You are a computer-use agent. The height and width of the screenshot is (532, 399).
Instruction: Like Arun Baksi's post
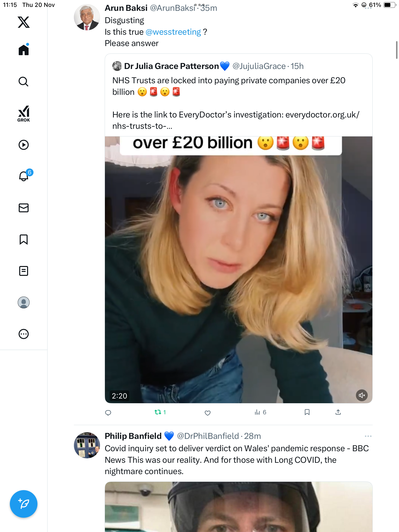[208, 413]
